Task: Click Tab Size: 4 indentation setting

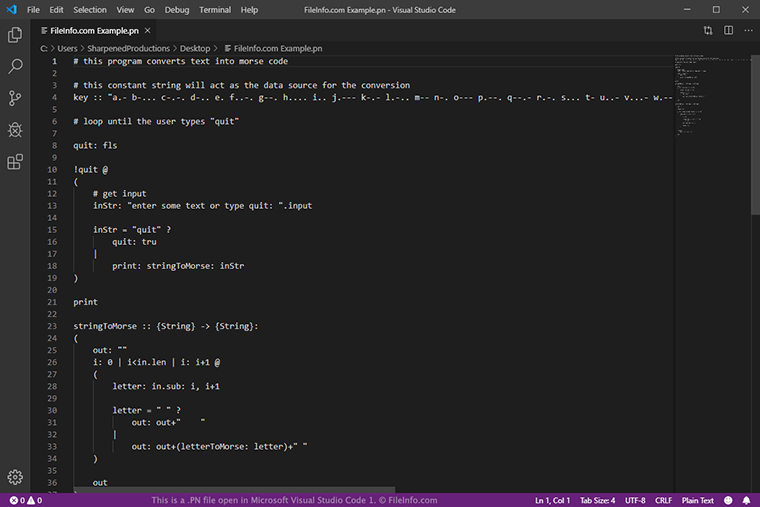Action: [598, 500]
